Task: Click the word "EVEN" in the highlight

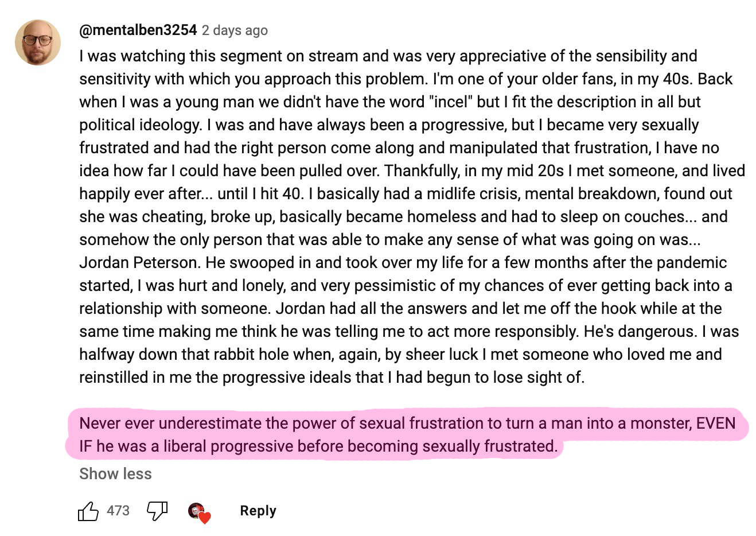Action: [715, 424]
